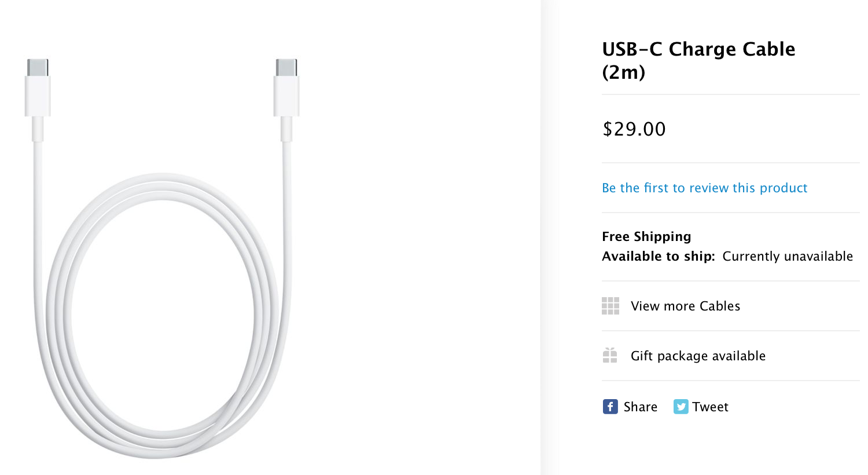Image resolution: width=868 pixels, height=475 pixels.
Task: Select the gift package option icon
Action: click(x=611, y=356)
